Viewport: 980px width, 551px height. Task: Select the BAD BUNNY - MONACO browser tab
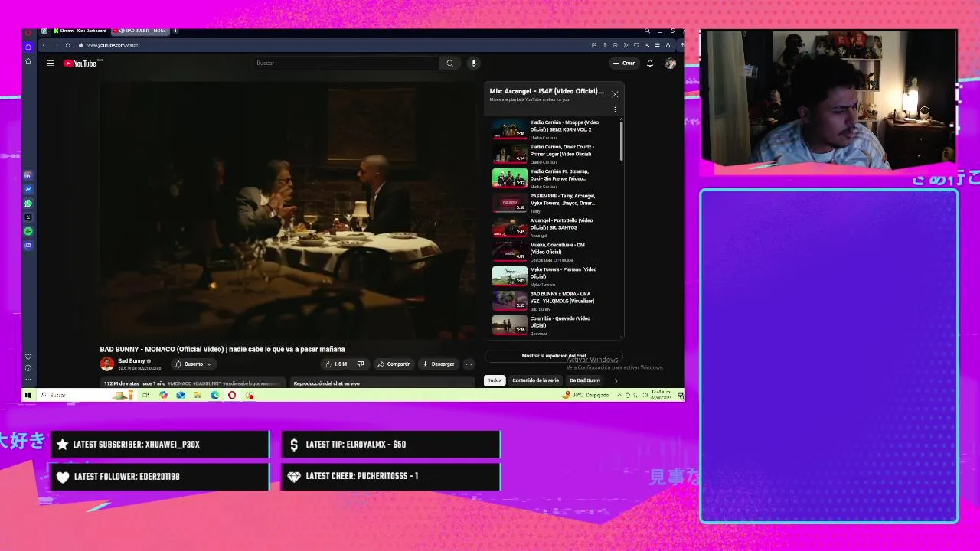(x=141, y=31)
